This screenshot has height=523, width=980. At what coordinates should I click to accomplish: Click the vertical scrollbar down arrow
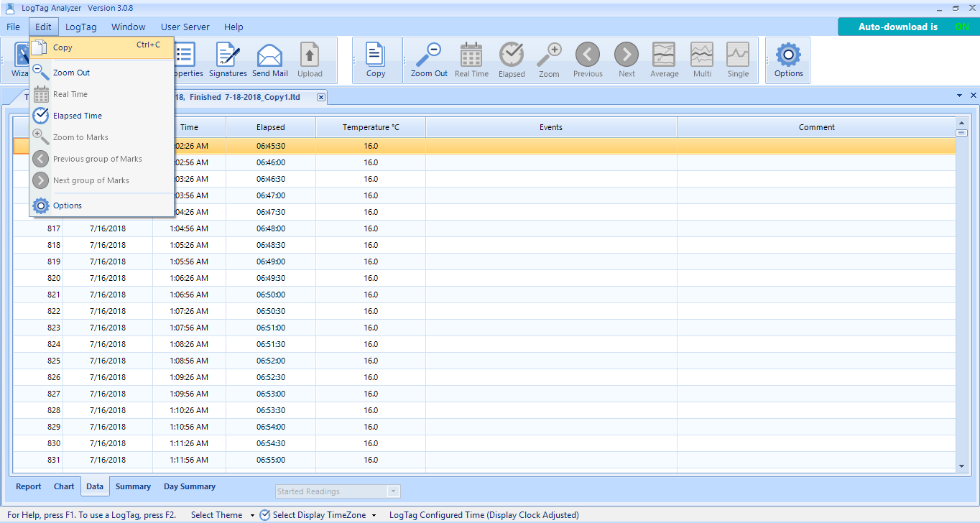coord(962,466)
